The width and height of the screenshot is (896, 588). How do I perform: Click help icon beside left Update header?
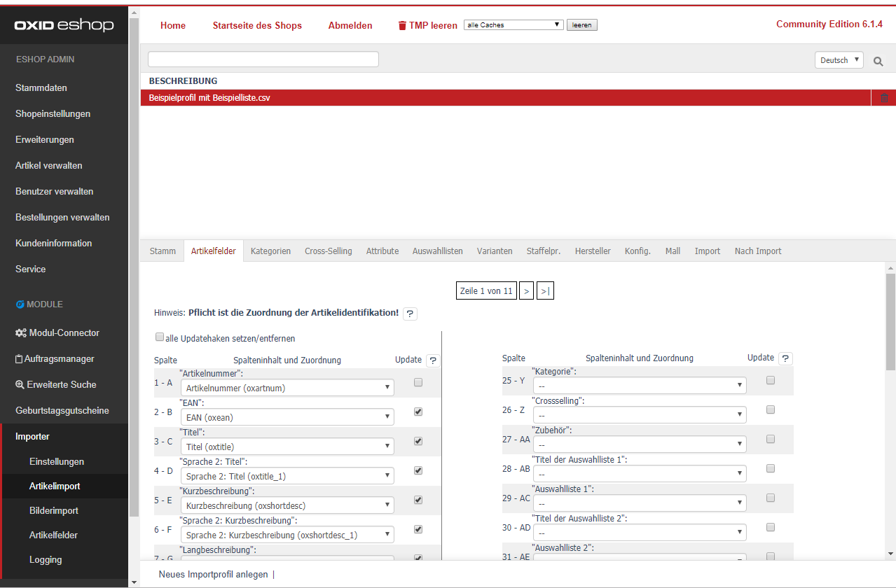pyautogui.click(x=433, y=360)
